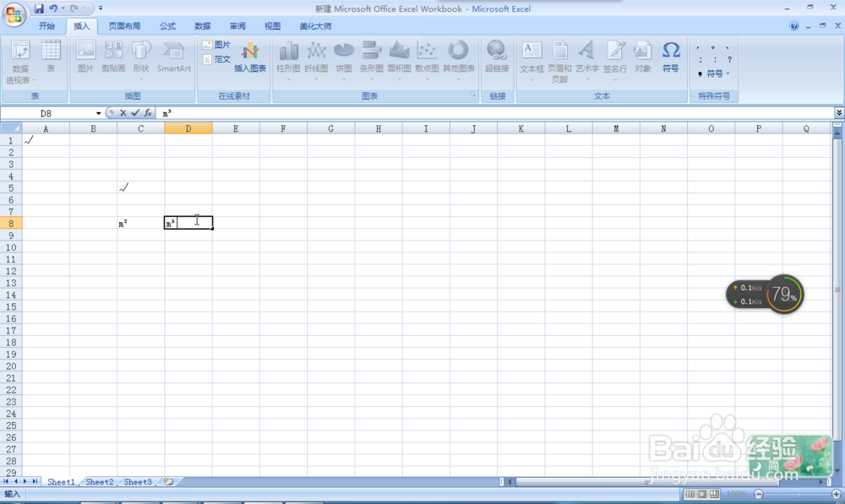Expand the WordArt (艺术字) dropdown
This screenshot has height=504, width=845.
(587, 79)
